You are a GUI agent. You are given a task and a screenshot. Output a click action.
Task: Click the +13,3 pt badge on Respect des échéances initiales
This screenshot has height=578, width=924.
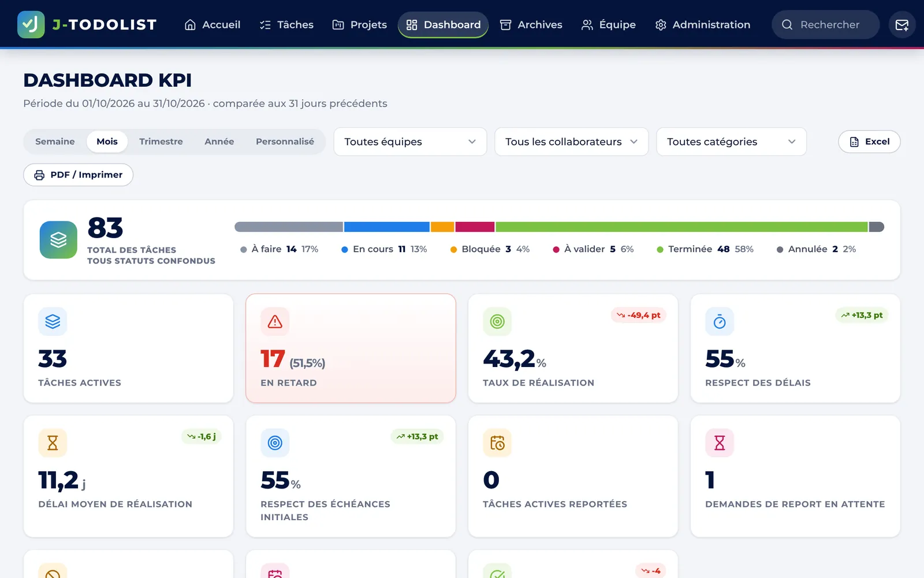[417, 436]
